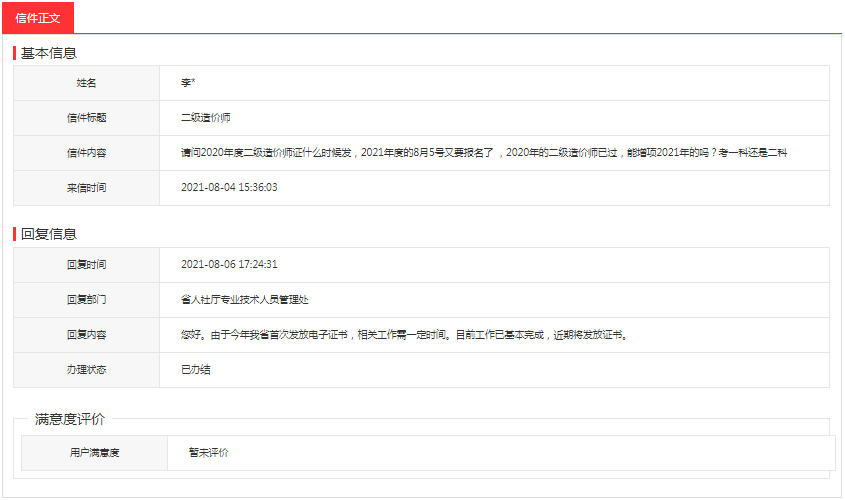Select the sender name 李*
This screenshot has width=845, height=500.
pos(188,83)
